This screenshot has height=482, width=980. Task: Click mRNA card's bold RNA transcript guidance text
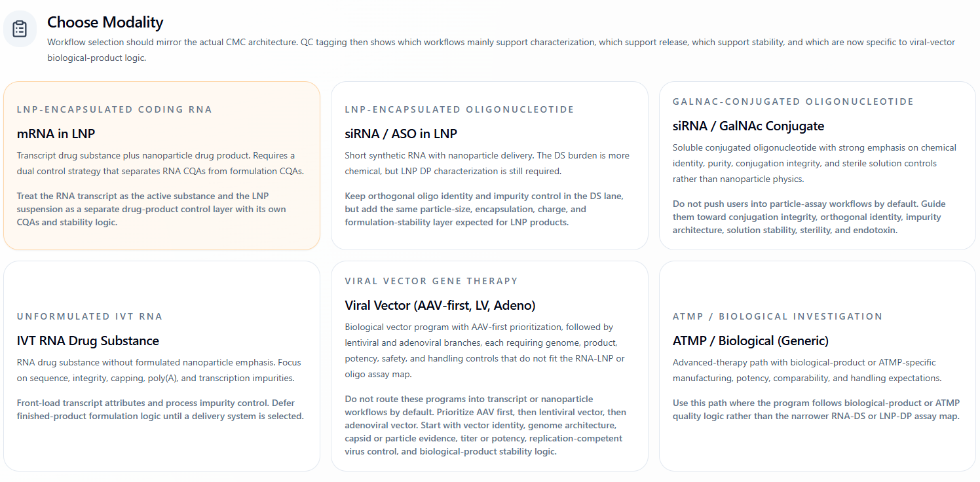pyautogui.click(x=152, y=210)
